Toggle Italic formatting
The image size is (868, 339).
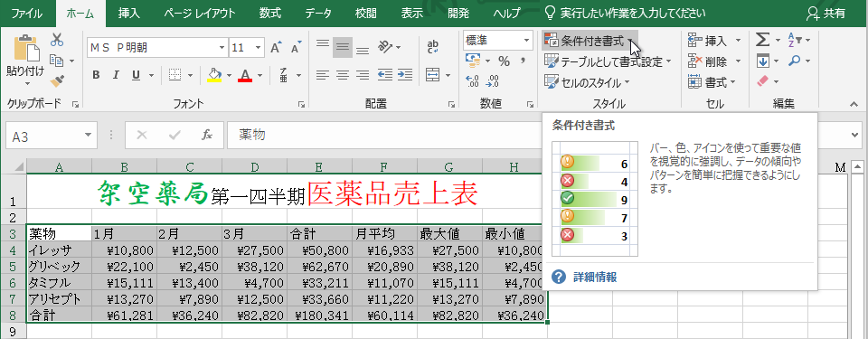[116, 75]
